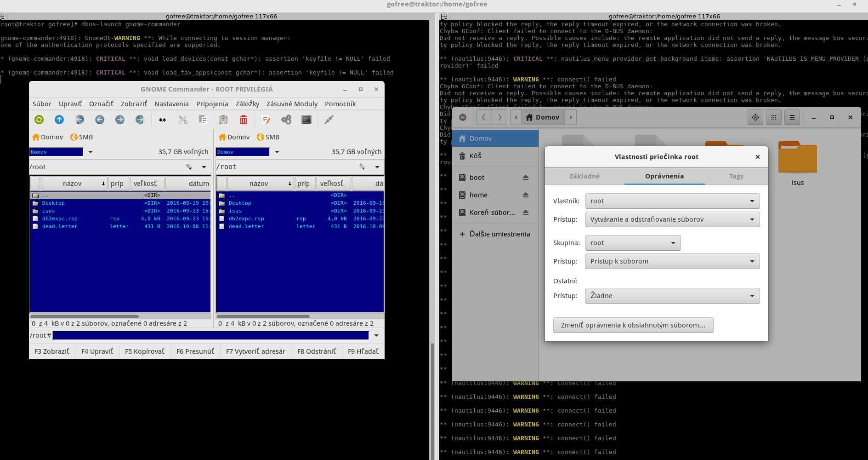
Task: Click the Nautilus grid view icon
Action: click(774, 117)
